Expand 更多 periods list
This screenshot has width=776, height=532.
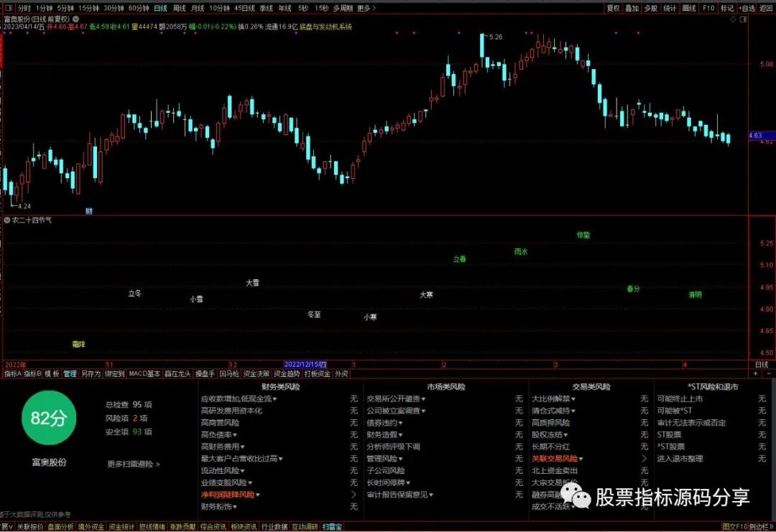[x=366, y=9]
